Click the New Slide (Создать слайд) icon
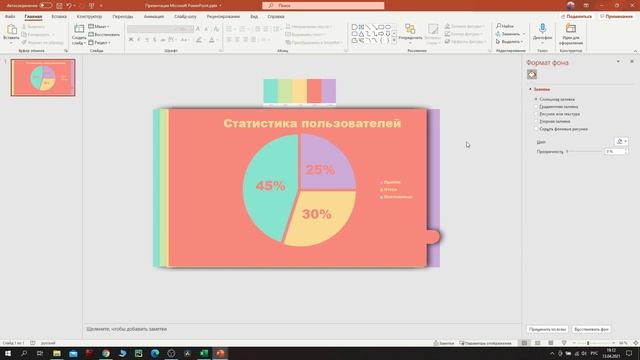 coord(79,29)
